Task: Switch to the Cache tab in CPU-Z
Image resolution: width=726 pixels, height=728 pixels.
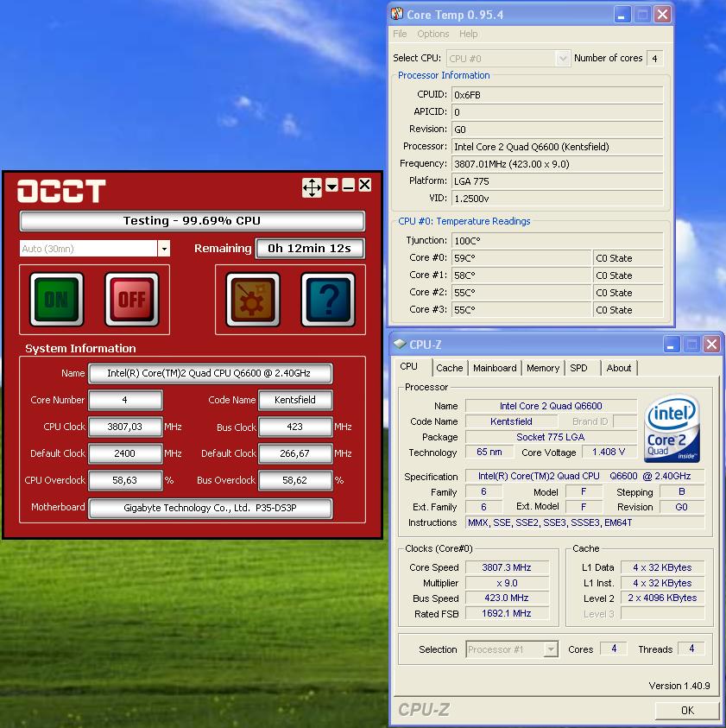Action: pos(450,368)
